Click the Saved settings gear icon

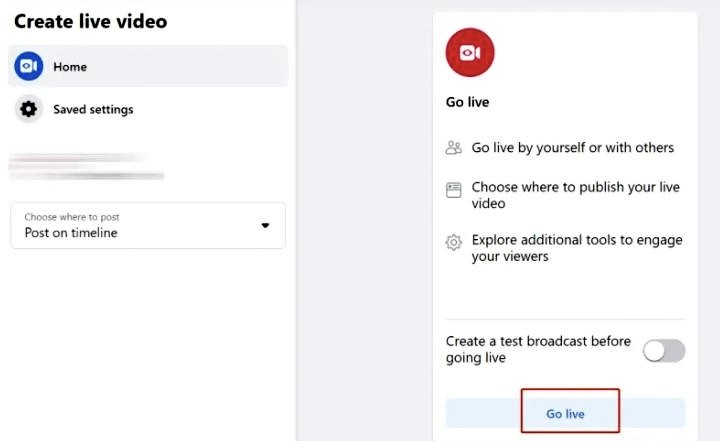pyautogui.click(x=29, y=109)
